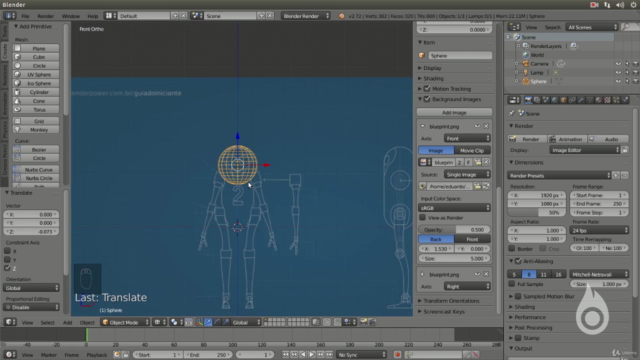Open the File menu

coord(25,16)
